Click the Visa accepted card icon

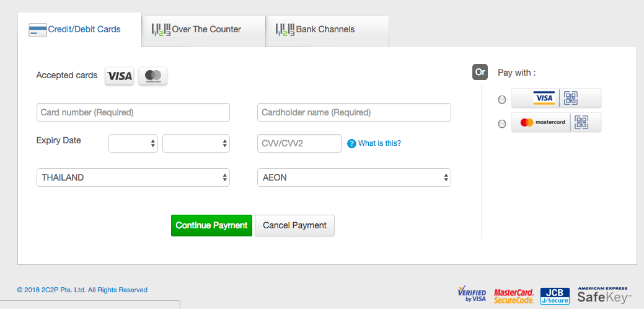pos(119,76)
